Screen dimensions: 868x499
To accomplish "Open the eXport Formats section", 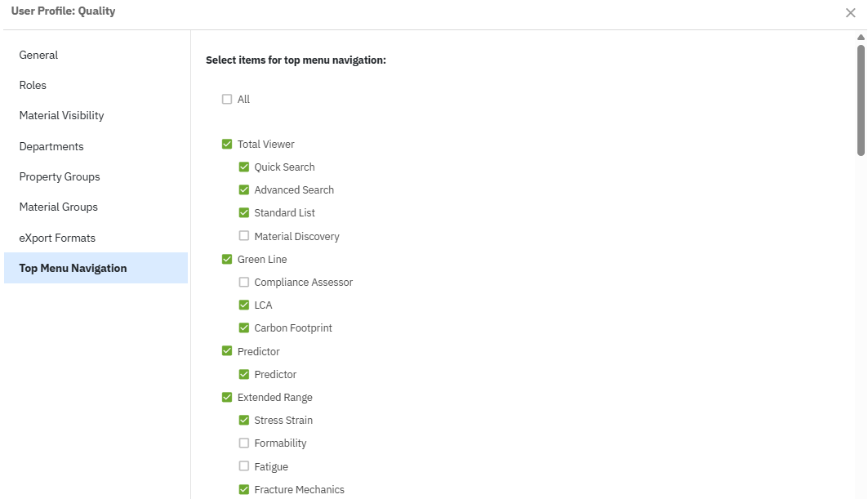I will [57, 238].
